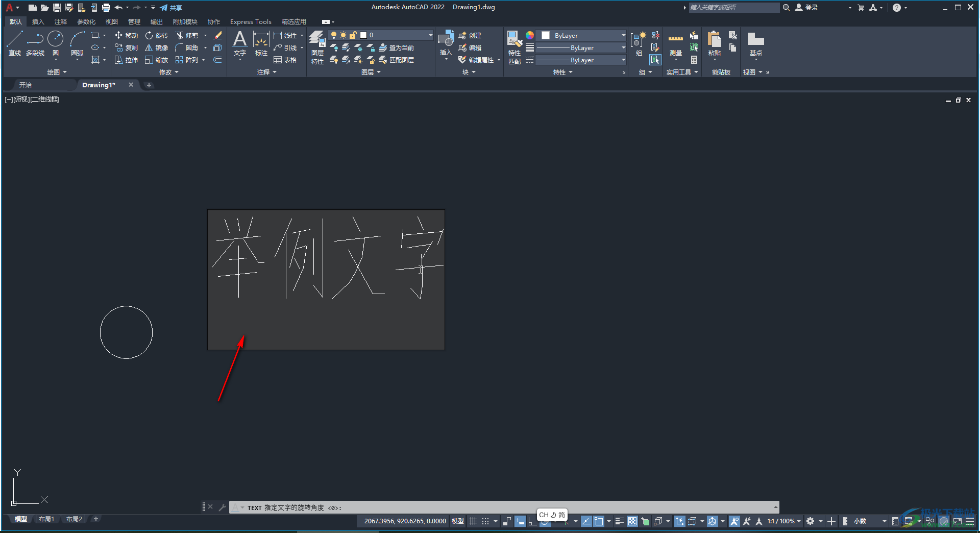
Task: Expand the 图层 (Layers) panel
Action: click(x=371, y=72)
